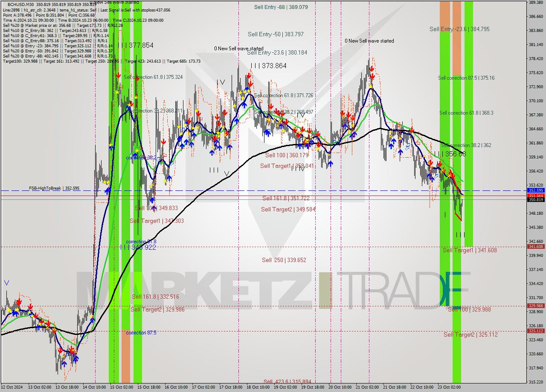Viewport: 546px width, 392px height.
Task: Click the 'FSB-HighToBreak | 352.595' line label
Action: coord(54,188)
